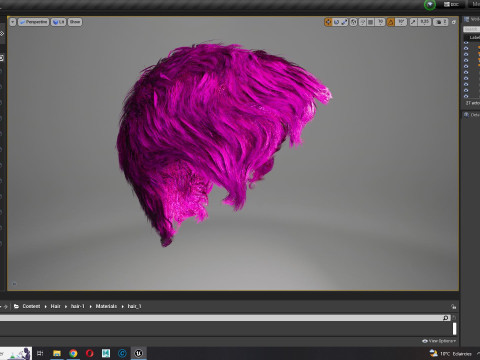Open the rotation snap value 10° menu
The width and height of the screenshot is (480, 360).
401,22
